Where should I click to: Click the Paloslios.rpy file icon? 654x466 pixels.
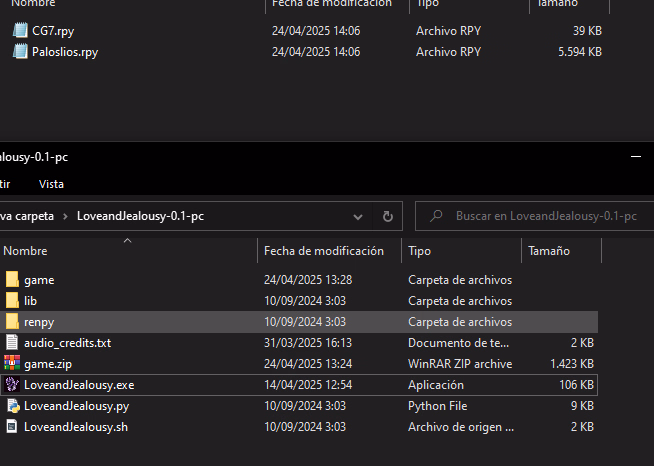21,51
